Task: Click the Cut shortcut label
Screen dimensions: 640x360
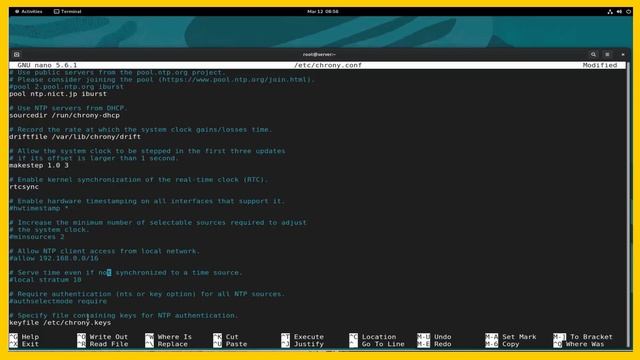Action: (232, 337)
